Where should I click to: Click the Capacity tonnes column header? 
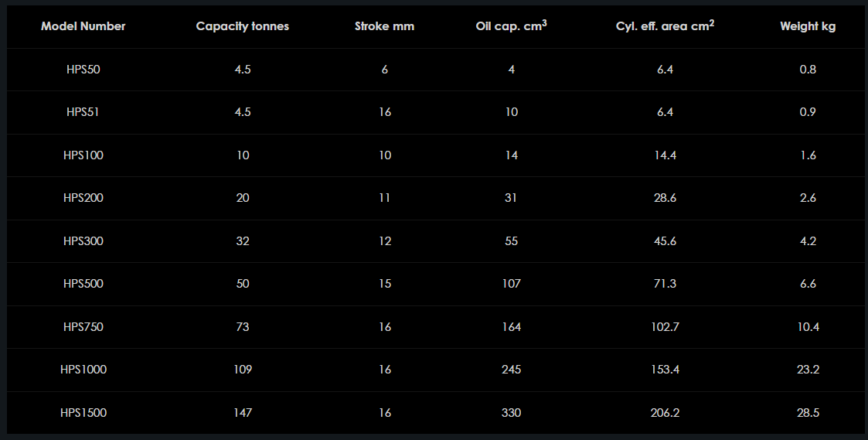point(243,26)
